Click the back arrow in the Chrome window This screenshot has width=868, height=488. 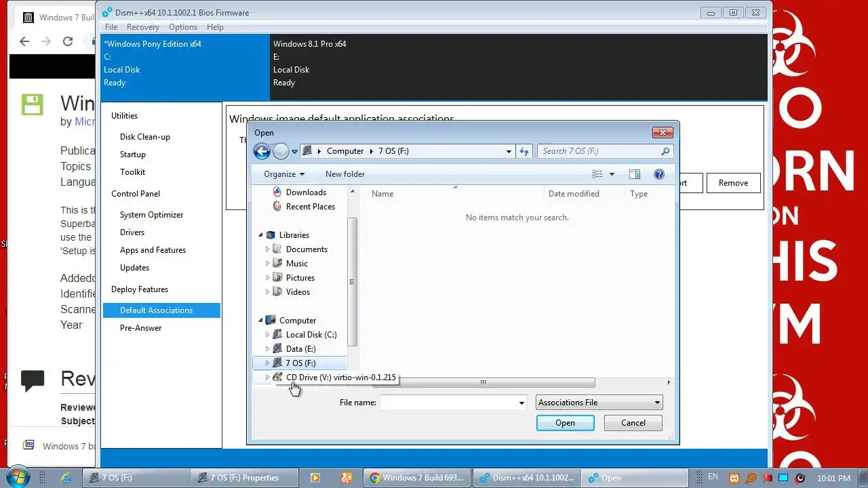pos(24,41)
